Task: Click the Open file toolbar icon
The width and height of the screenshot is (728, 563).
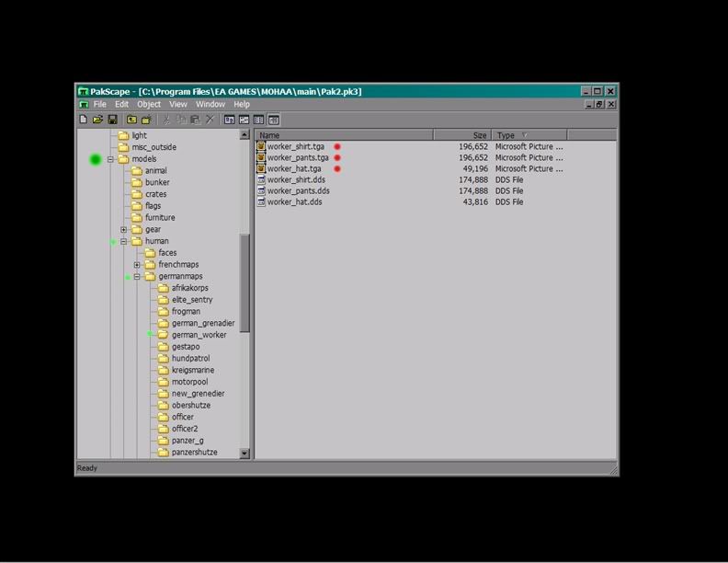Action: click(x=97, y=120)
